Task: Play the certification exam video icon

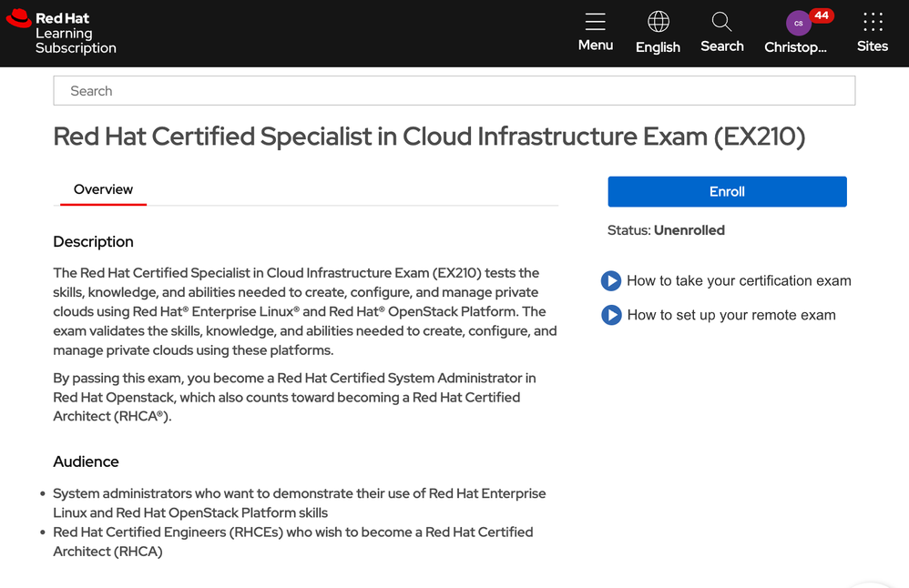Action: coord(611,281)
